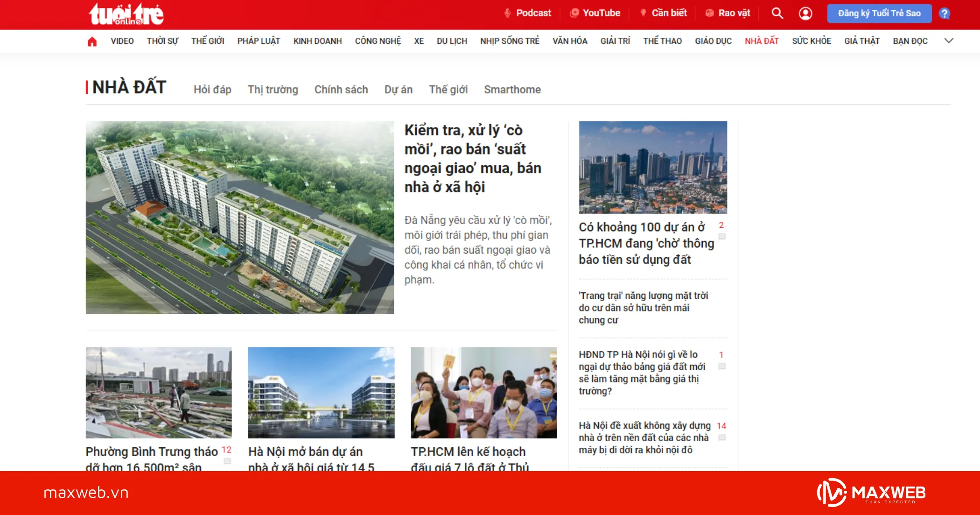Select the Rao vặt icon
The width and height of the screenshot is (980, 515).
(710, 13)
